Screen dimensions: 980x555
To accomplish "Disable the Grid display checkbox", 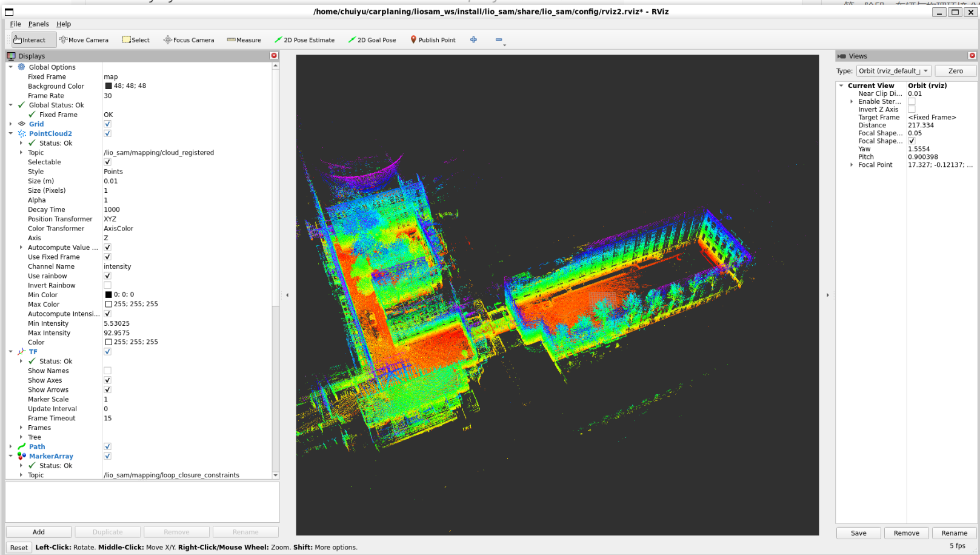I will click(x=107, y=124).
